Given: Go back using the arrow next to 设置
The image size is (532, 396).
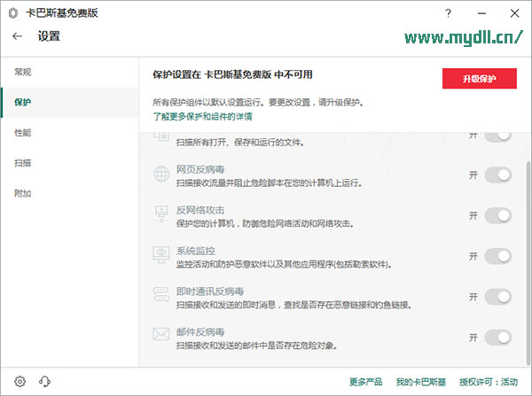Looking at the screenshot, I should tap(18, 36).
